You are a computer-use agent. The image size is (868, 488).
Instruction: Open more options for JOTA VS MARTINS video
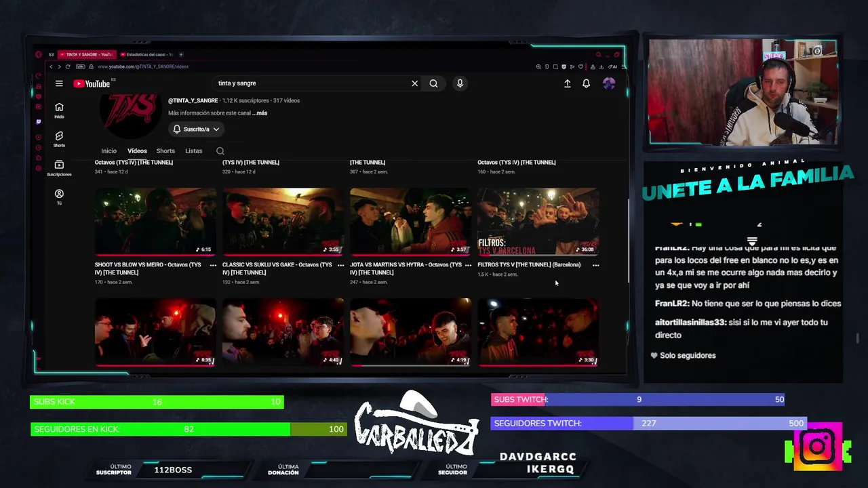coord(468,265)
